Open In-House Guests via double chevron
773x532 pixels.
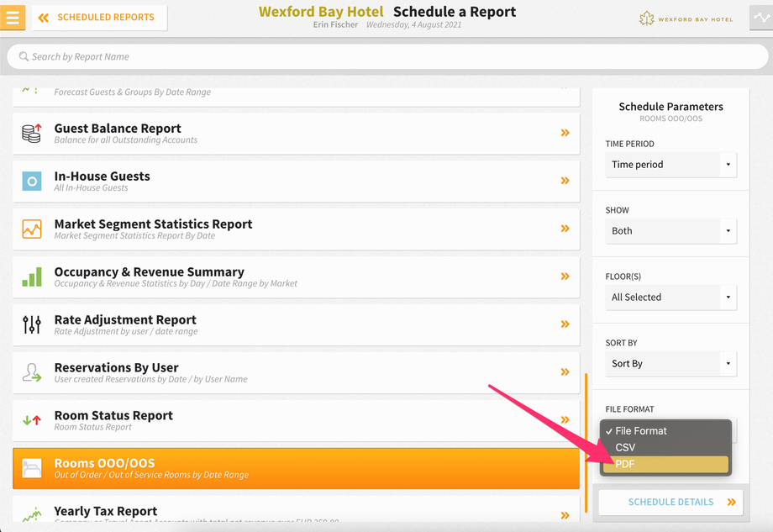tap(565, 181)
